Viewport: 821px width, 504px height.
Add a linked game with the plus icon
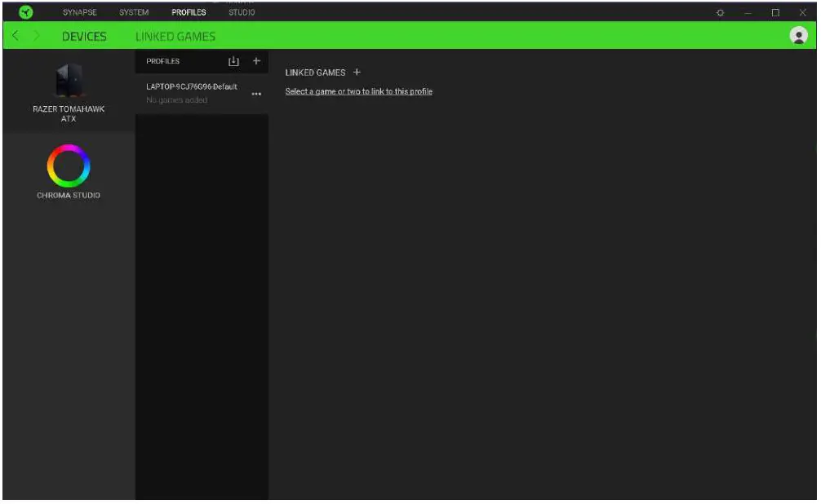357,73
